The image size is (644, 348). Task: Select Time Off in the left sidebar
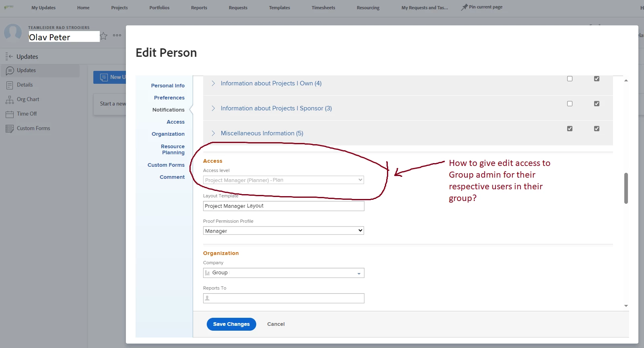coord(27,114)
